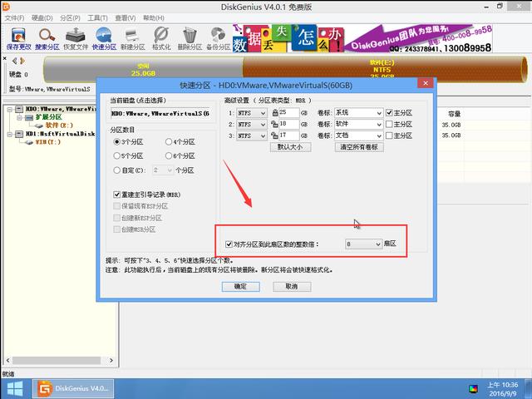The image size is (532, 399).
Task: Click the 恢复文件 (Recover Files) icon
Action: pyautogui.click(x=76, y=37)
